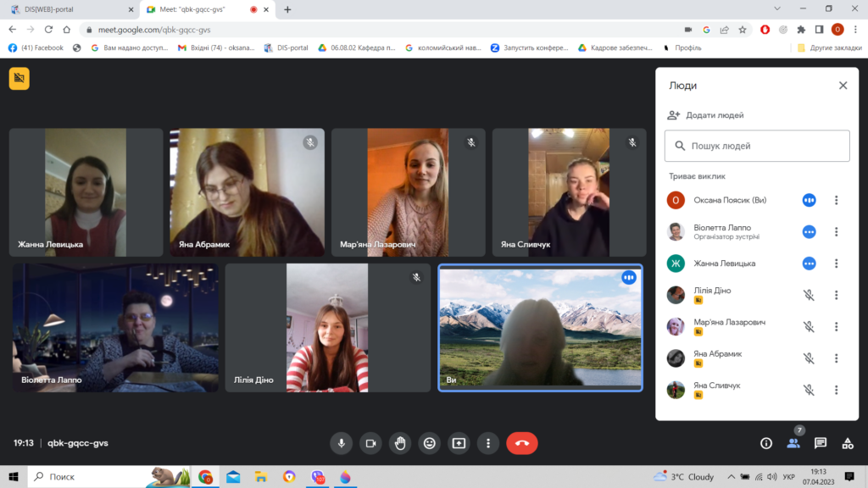
Task: Open three-dot menu for Віолетта Лаппо
Action: pyautogui.click(x=836, y=232)
